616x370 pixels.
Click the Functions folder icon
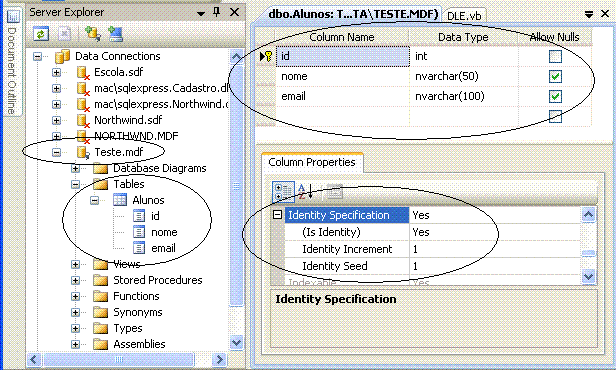point(101,297)
